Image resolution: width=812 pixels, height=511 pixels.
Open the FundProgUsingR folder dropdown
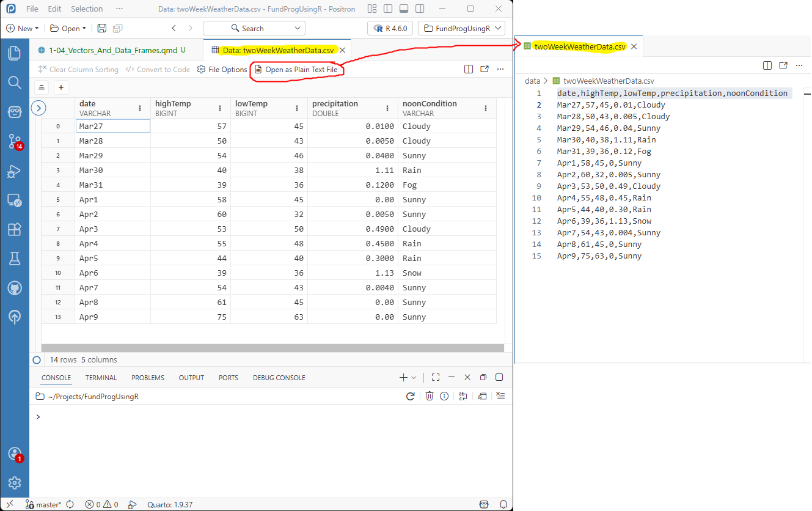[461, 28]
